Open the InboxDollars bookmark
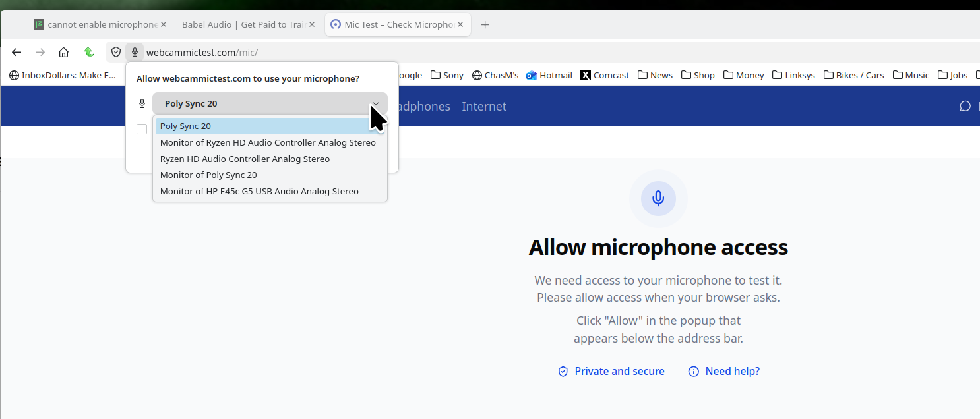This screenshot has width=980, height=419. [63, 75]
